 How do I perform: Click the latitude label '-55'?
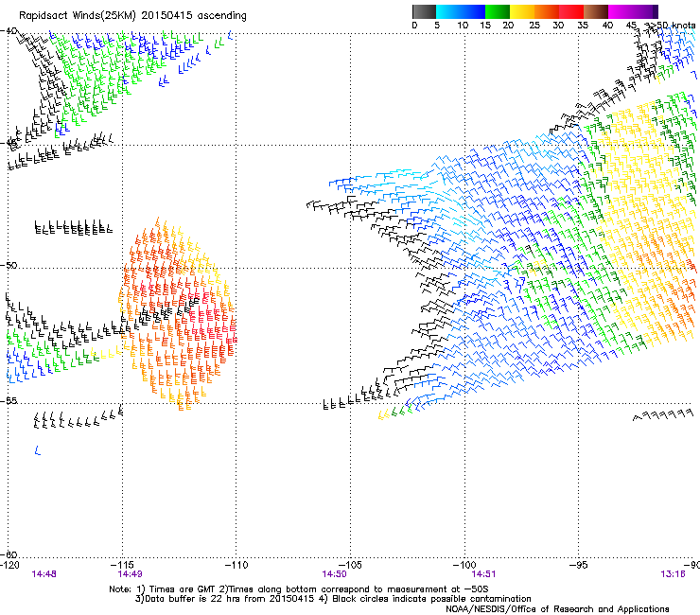9,400
